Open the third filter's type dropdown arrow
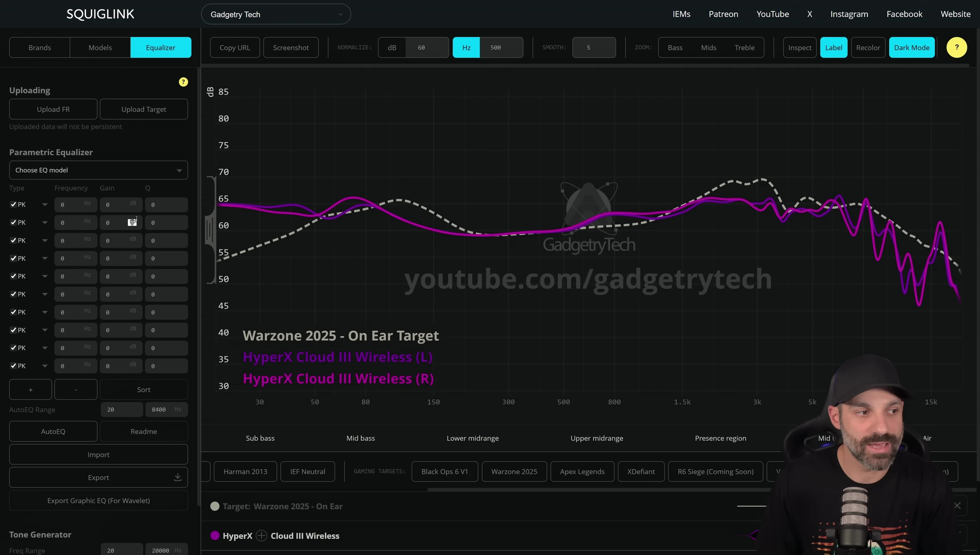Screen dimensions: 980x555 [x=45, y=240]
